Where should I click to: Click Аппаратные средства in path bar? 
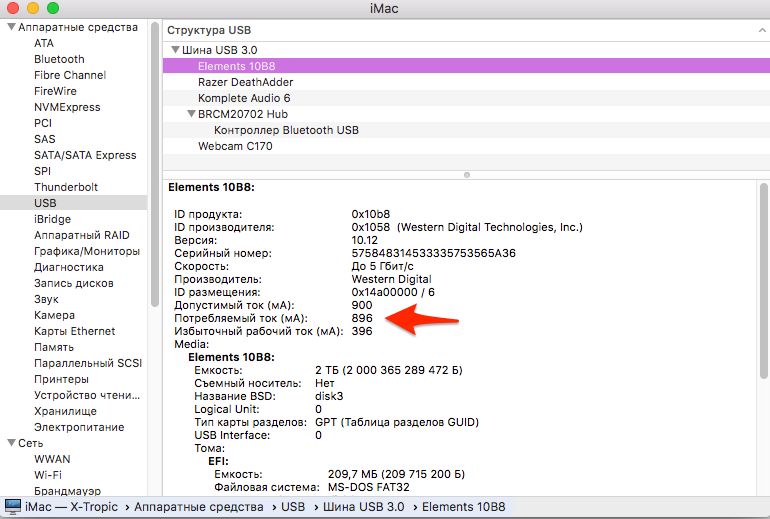tap(198, 507)
